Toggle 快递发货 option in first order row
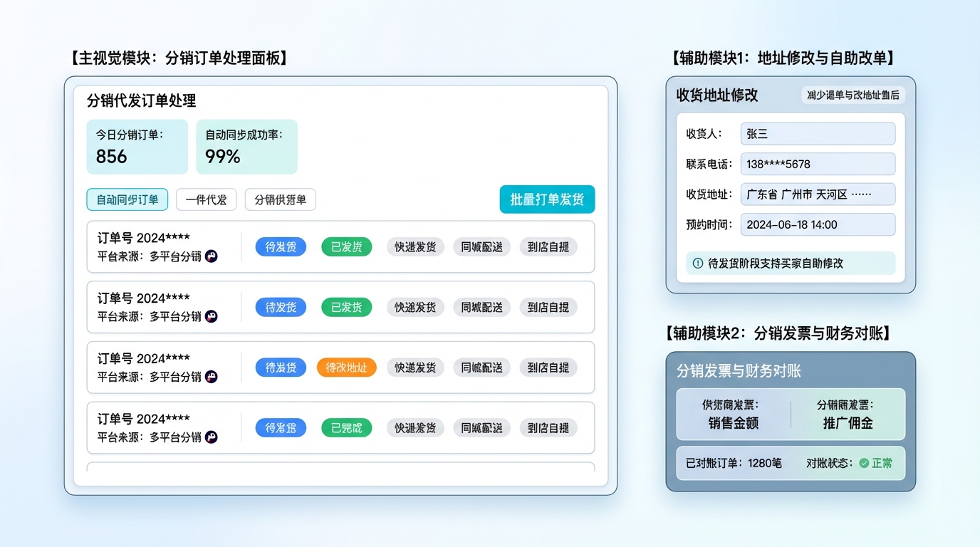Viewport: 980px width, 547px height. (415, 247)
